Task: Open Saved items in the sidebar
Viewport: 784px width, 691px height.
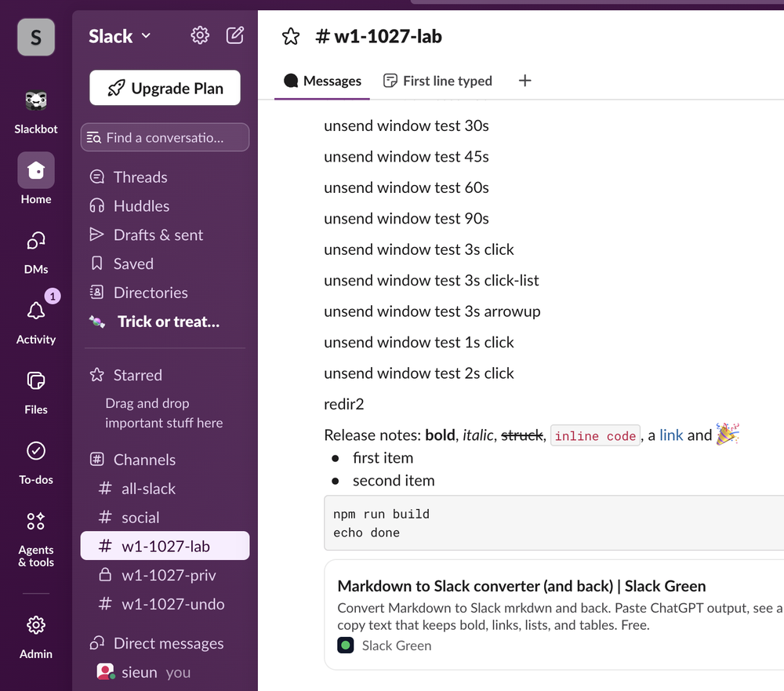Action: 165,264
